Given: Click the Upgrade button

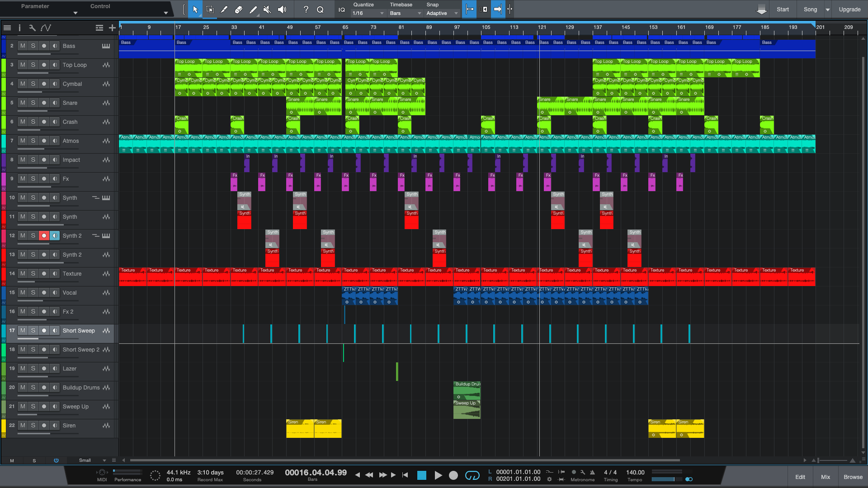Looking at the screenshot, I should 849,9.
